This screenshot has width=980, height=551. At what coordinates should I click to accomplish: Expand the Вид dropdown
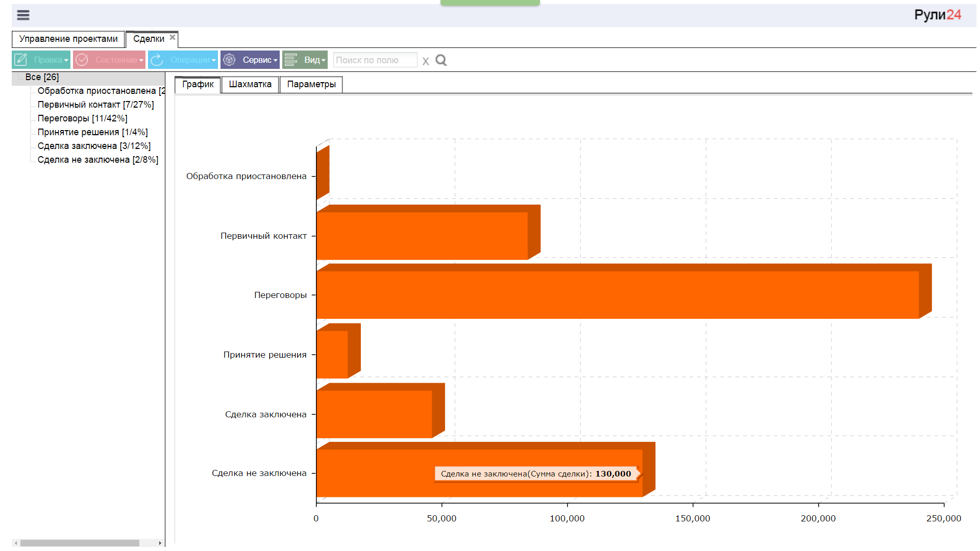click(x=323, y=60)
